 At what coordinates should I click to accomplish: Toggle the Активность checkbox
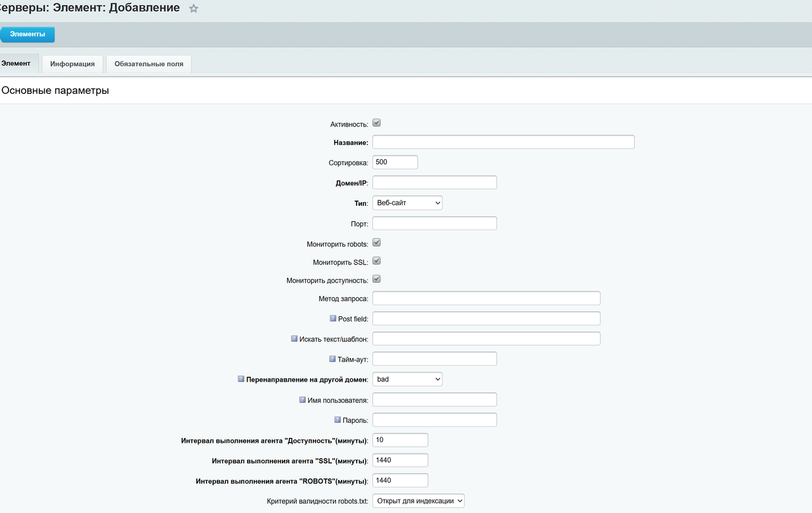377,123
